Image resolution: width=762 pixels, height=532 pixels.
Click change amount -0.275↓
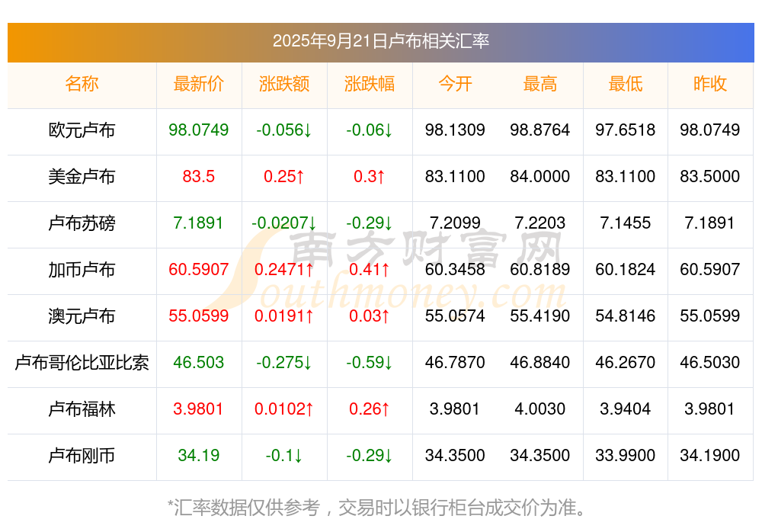coord(284,362)
